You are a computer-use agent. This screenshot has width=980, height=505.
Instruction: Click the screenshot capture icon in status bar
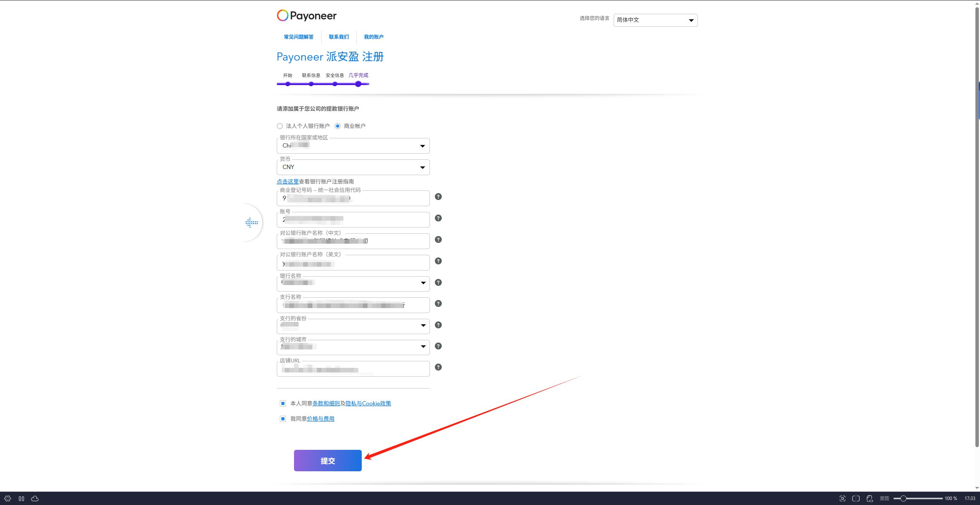click(x=842, y=498)
